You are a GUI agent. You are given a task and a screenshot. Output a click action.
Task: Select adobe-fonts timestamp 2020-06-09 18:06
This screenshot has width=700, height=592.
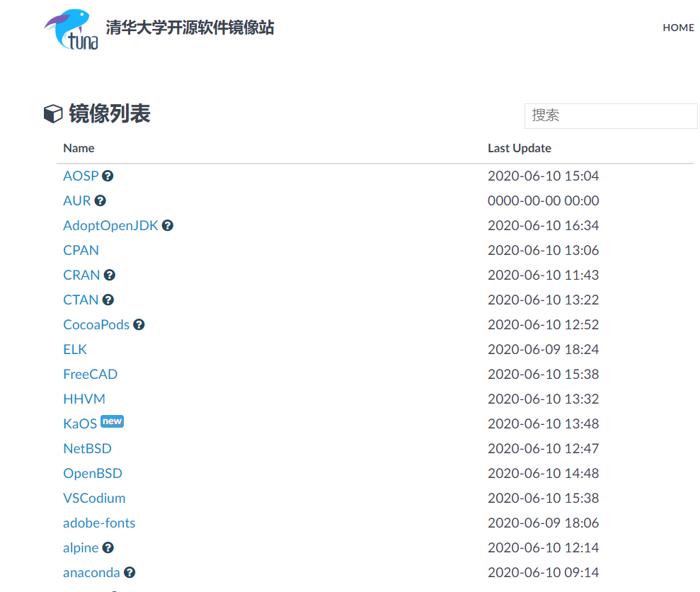pyautogui.click(x=544, y=523)
